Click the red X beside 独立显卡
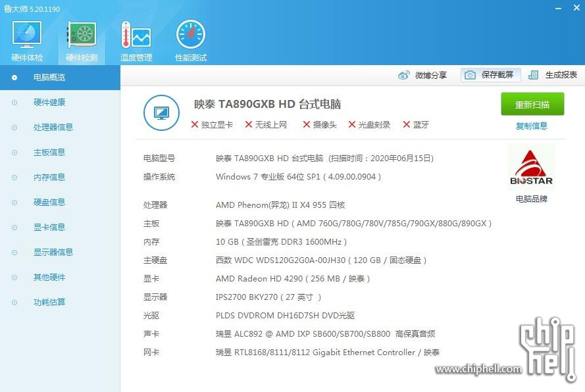This screenshot has height=392, width=585. 194,124
